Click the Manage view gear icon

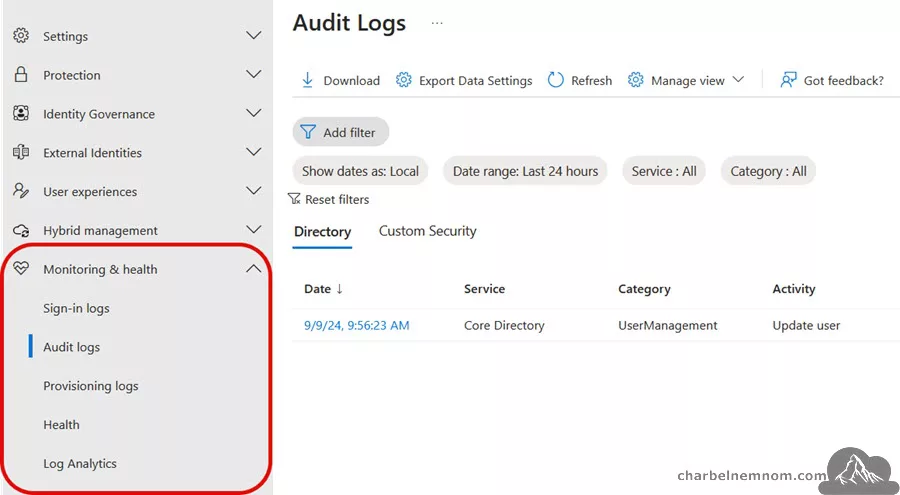[635, 80]
